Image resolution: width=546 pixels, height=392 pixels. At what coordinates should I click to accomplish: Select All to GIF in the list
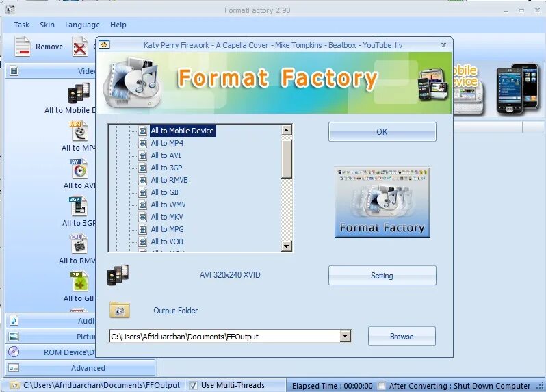(x=166, y=192)
